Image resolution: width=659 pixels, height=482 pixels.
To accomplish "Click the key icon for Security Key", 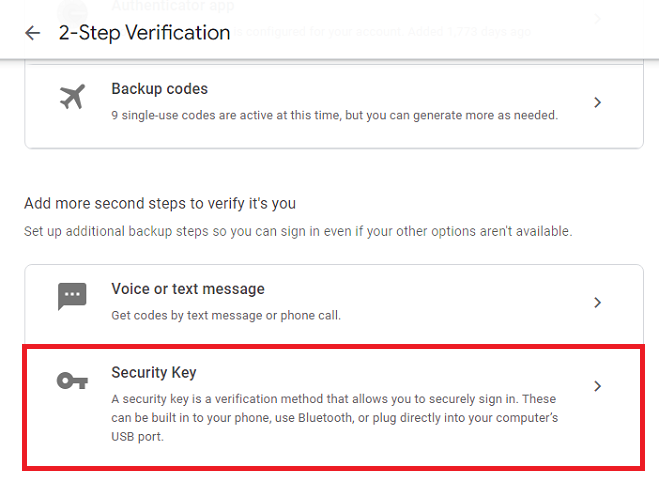I will pos(72,381).
